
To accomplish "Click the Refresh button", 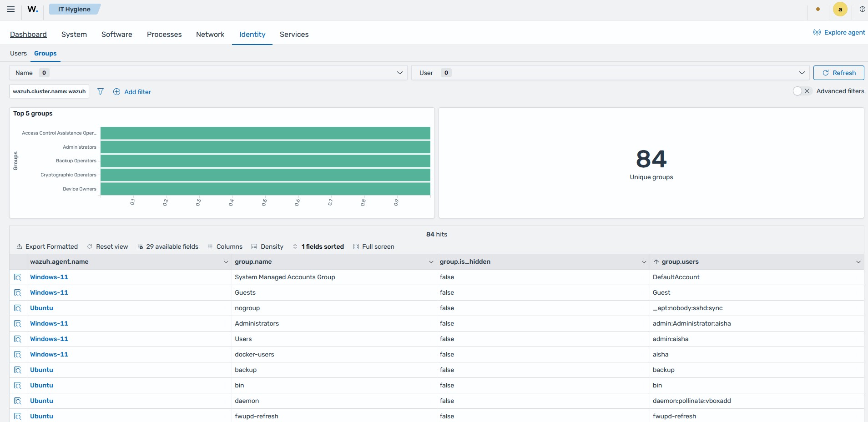I will click(838, 73).
